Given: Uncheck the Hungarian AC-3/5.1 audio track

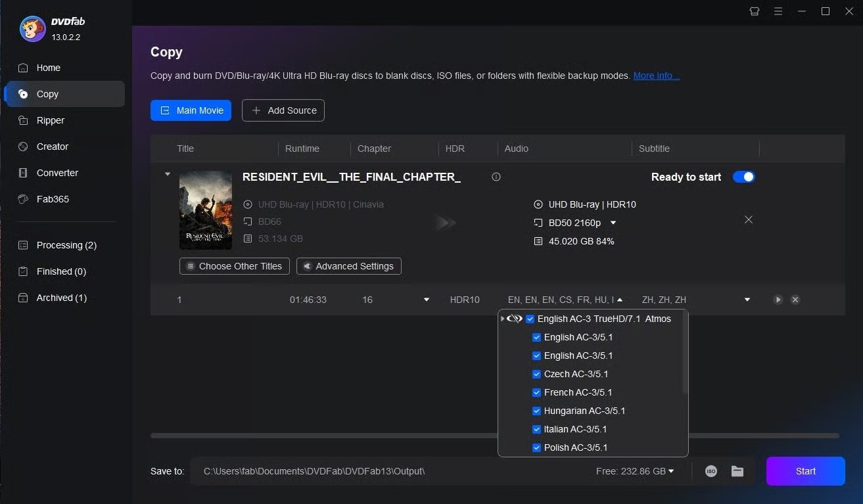Looking at the screenshot, I should point(536,411).
